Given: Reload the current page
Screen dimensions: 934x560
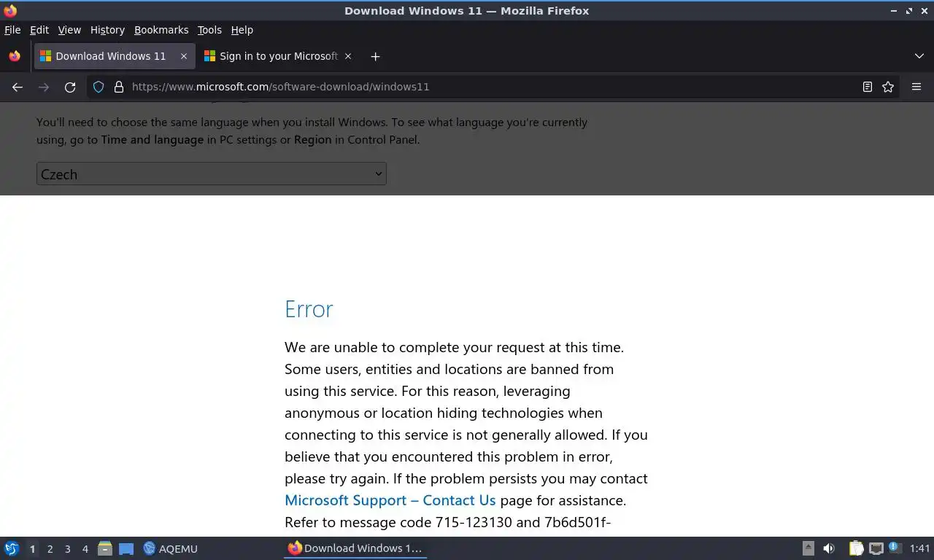Looking at the screenshot, I should [70, 87].
